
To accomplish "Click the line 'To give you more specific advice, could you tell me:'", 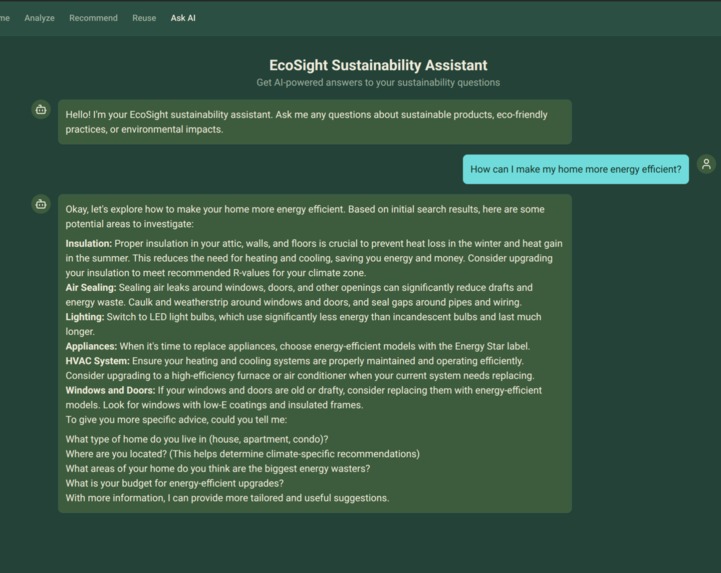I will tap(176, 420).
